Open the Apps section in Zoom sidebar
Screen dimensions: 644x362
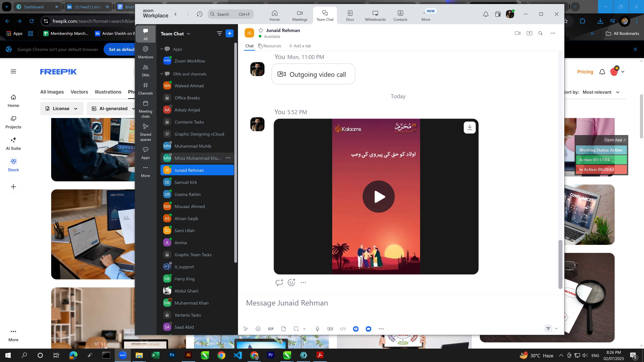pyautogui.click(x=145, y=153)
